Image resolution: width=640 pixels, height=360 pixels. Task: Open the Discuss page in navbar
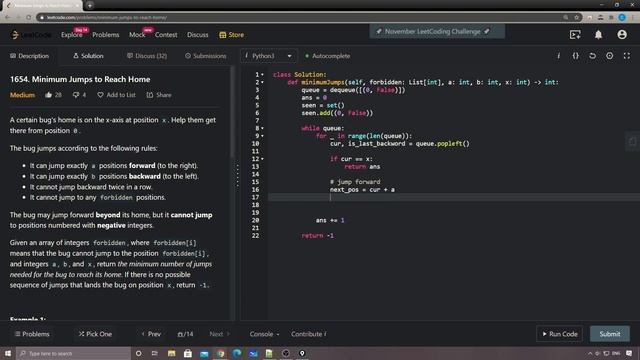(x=198, y=35)
